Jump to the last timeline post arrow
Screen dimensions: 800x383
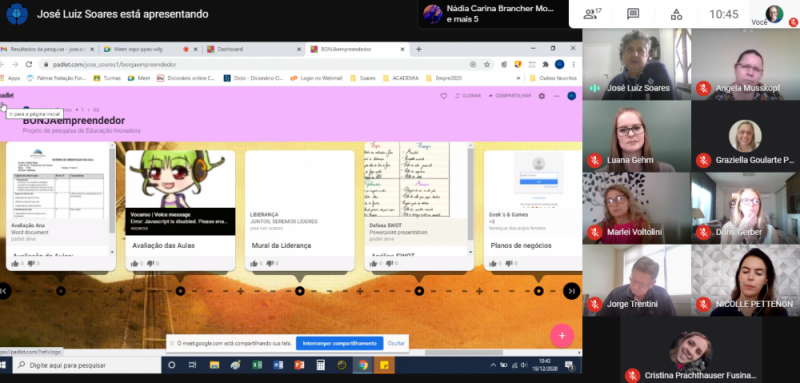click(x=571, y=291)
